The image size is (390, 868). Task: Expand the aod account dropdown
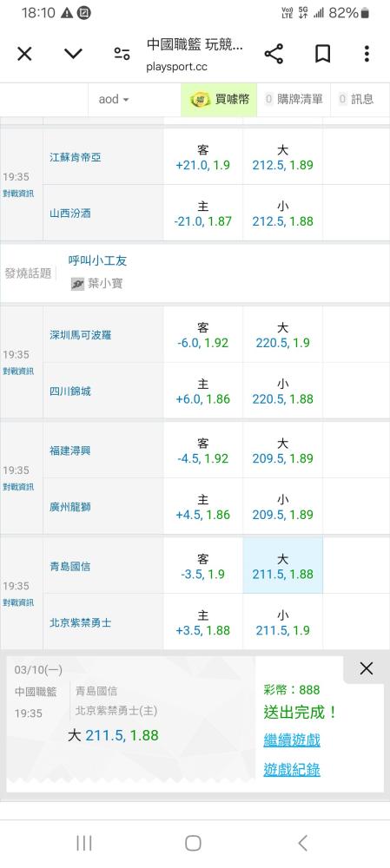pos(114,100)
